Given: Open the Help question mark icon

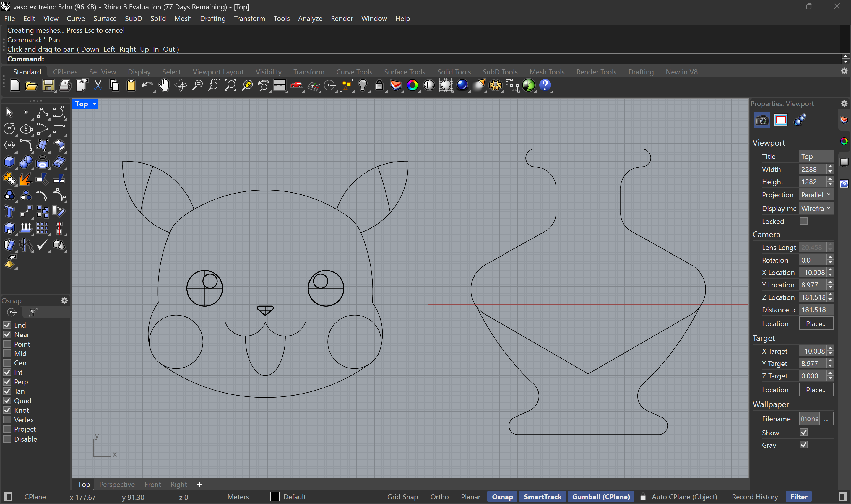Looking at the screenshot, I should [545, 85].
